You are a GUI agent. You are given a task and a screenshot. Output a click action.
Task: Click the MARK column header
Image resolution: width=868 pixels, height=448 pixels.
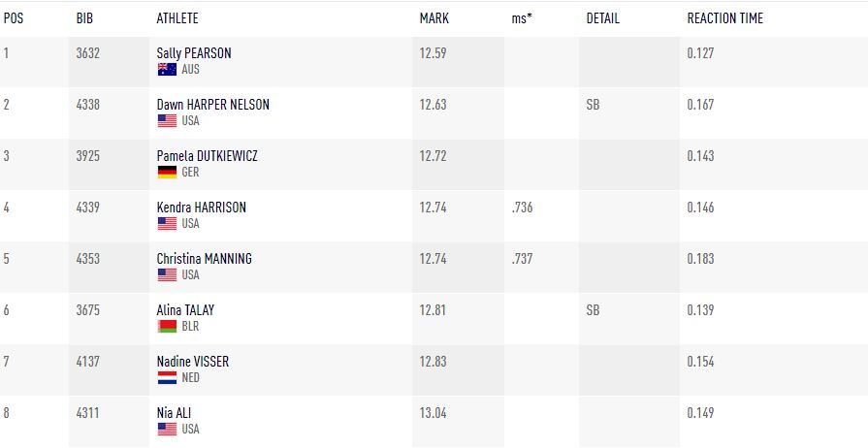tap(434, 18)
